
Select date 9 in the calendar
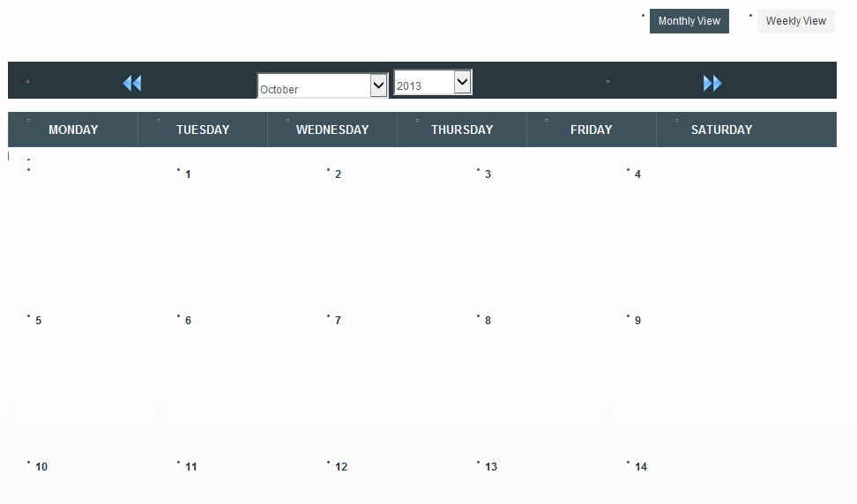pyautogui.click(x=637, y=321)
